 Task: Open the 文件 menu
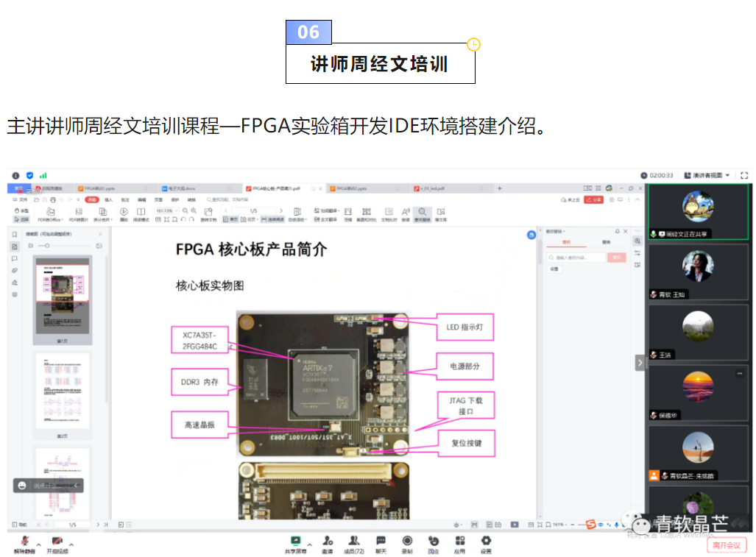tap(21, 199)
